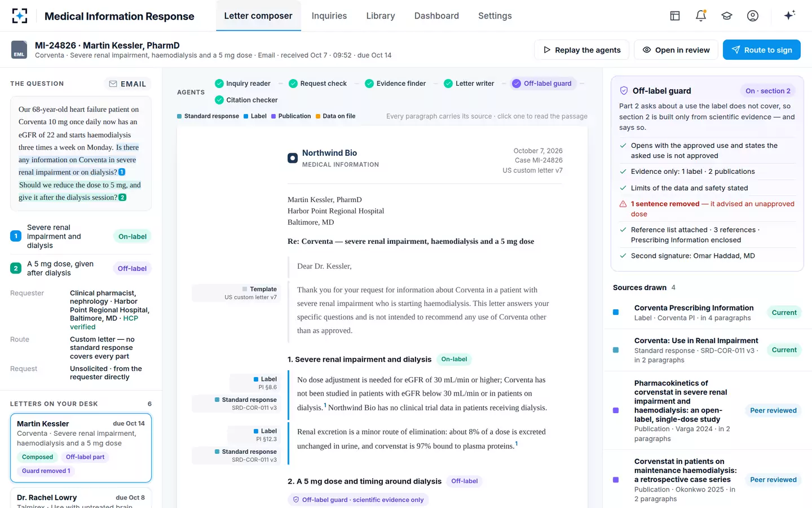Click the Off-label guard shield icon

624,90
